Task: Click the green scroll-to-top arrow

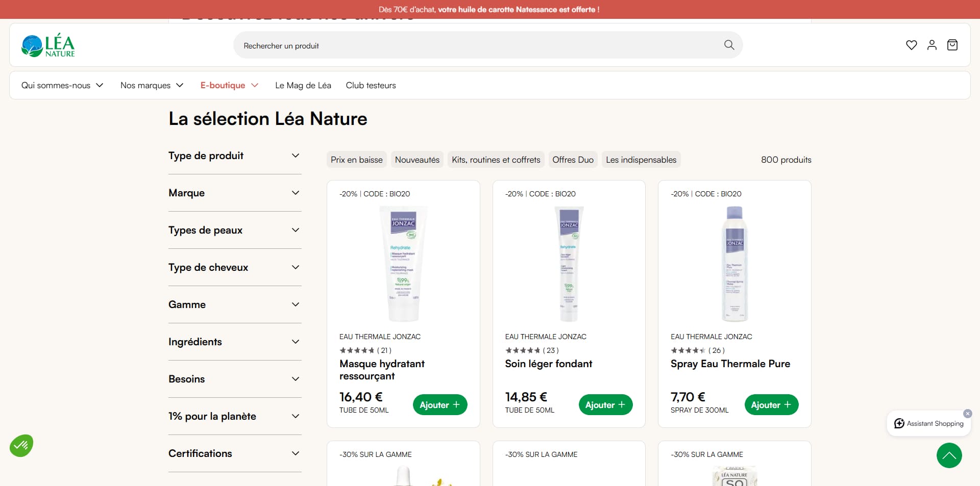Action: click(x=949, y=455)
